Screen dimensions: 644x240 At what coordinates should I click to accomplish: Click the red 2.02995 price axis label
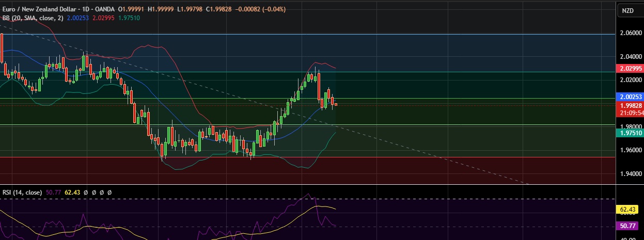[x=630, y=69]
